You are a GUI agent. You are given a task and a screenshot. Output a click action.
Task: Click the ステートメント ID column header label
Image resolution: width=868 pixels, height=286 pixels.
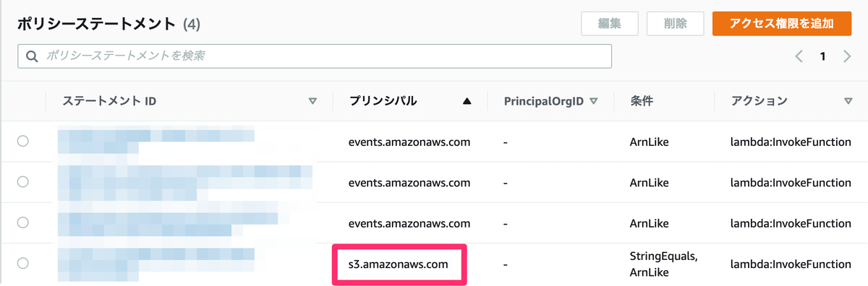coord(109,101)
